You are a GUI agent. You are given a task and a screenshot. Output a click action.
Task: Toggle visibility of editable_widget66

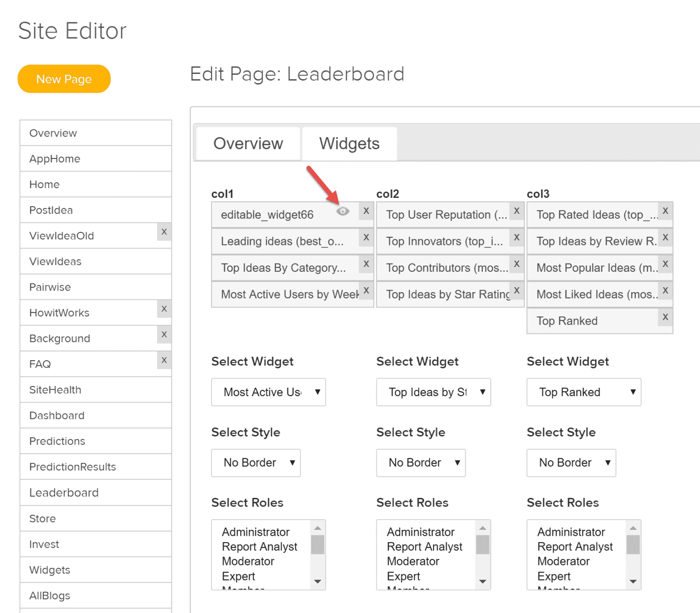click(x=344, y=211)
